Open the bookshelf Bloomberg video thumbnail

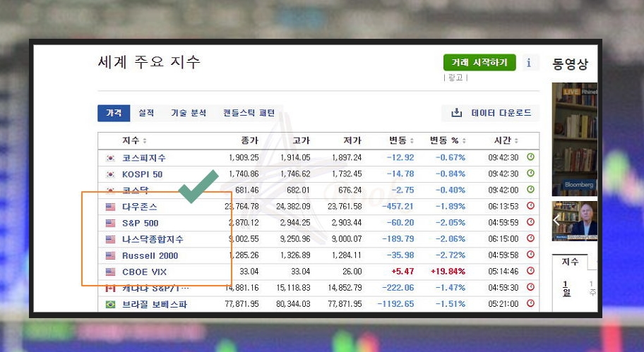pos(575,140)
